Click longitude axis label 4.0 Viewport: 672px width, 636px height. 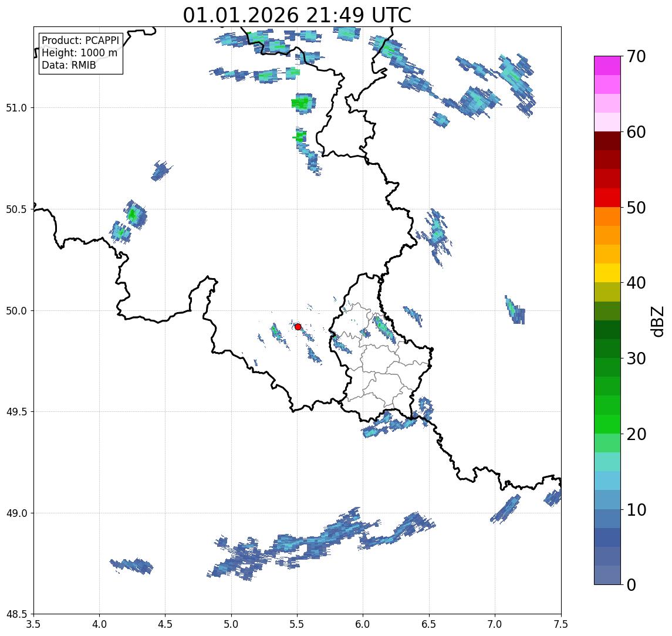(x=99, y=624)
